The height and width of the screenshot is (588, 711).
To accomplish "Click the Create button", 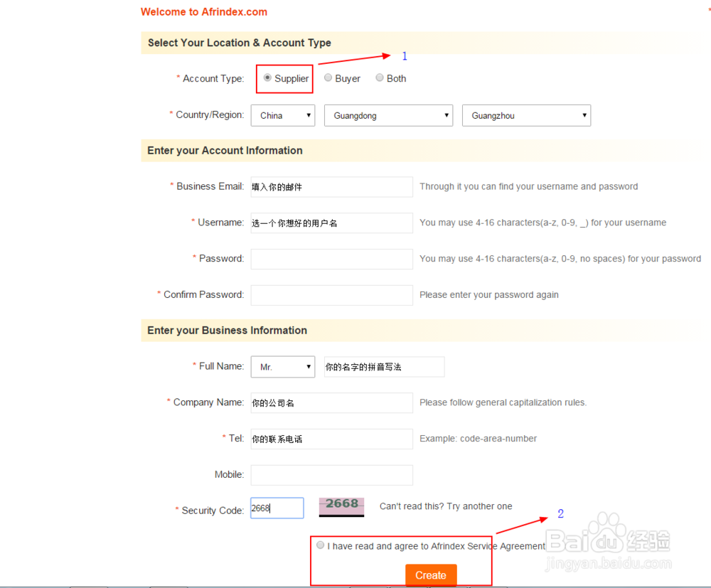I will (431, 575).
